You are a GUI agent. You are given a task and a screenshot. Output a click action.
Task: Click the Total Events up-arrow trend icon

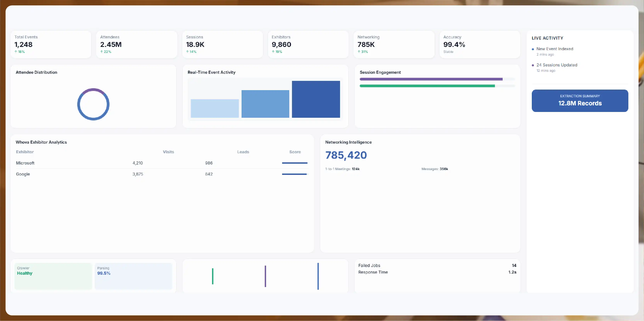click(x=16, y=52)
